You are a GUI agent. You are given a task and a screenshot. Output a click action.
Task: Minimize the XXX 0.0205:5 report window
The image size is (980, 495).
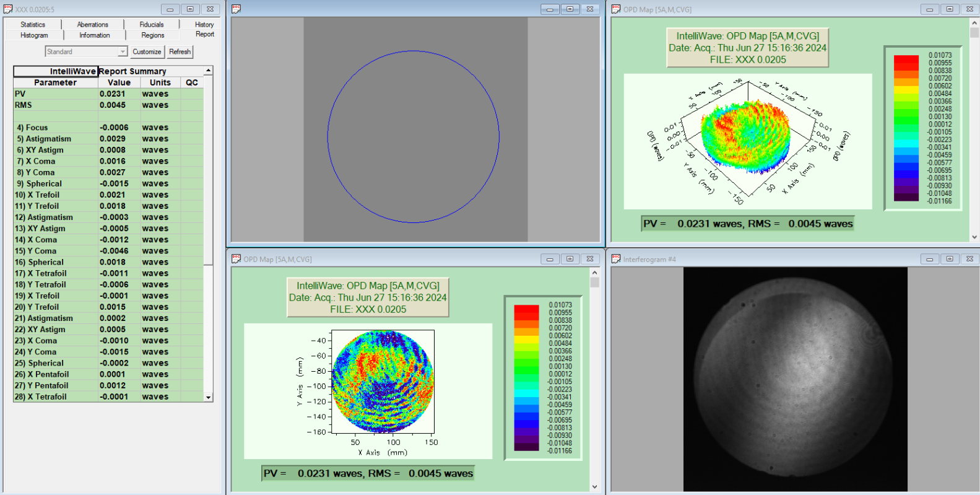click(170, 9)
